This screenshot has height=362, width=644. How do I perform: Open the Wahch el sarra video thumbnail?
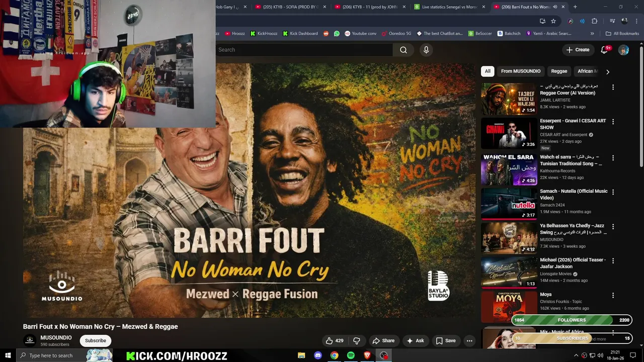coord(509,169)
